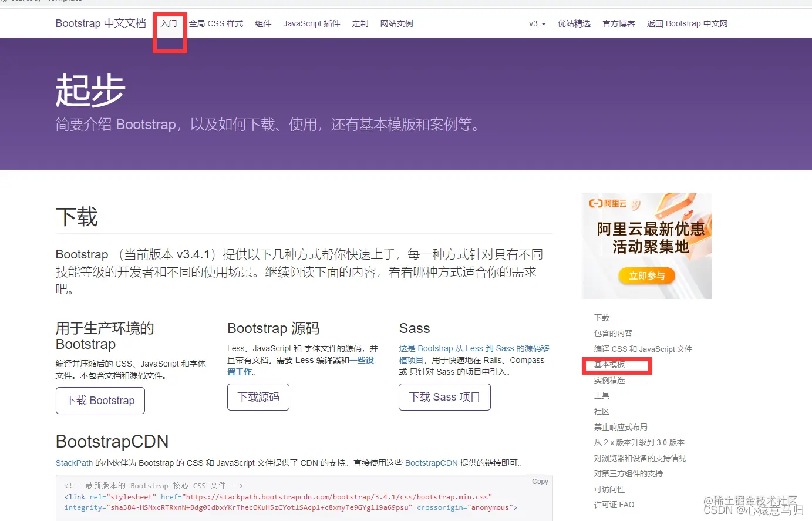812x521 pixels.
Task: Open the BootstrapCDN inline link
Action: click(432, 463)
